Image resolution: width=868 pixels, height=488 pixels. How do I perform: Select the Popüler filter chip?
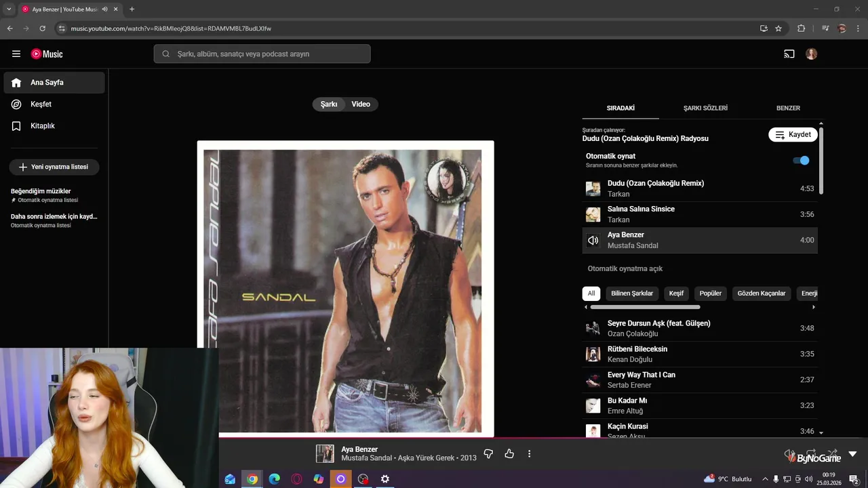point(711,293)
